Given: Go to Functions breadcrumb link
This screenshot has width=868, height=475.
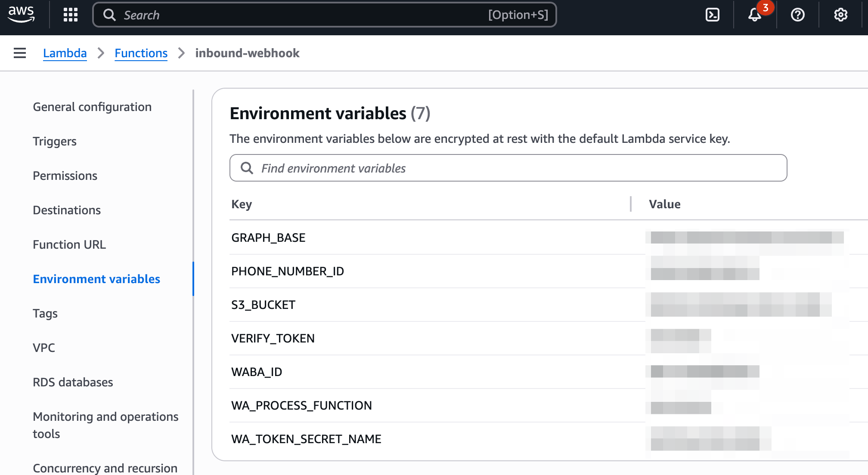Looking at the screenshot, I should [141, 53].
